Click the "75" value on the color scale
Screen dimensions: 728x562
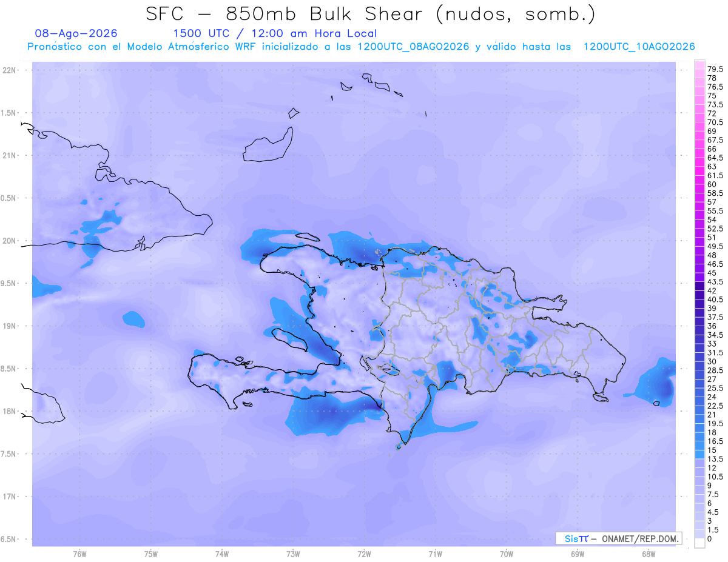point(712,96)
